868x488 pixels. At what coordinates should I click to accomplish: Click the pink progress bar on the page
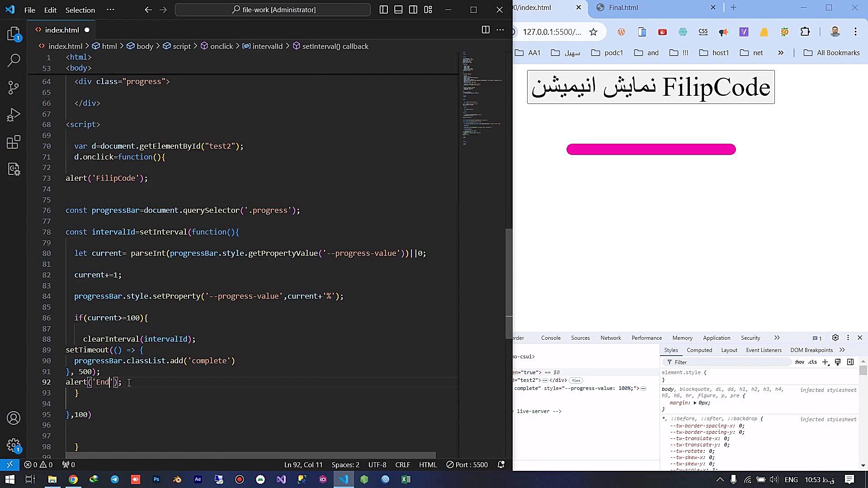(651, 149)
